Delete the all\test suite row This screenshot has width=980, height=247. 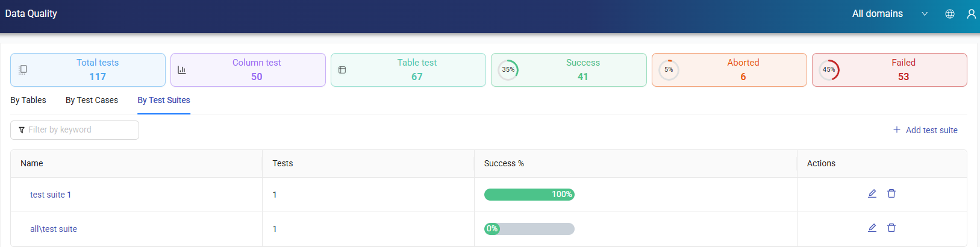pyautogui.click(x=891, y=228)
